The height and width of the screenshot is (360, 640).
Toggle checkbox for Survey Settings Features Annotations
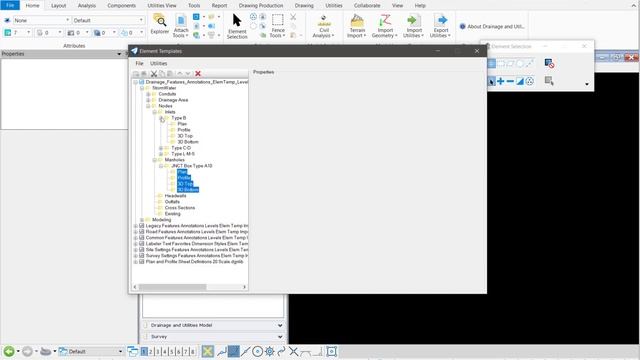point(142,256)
